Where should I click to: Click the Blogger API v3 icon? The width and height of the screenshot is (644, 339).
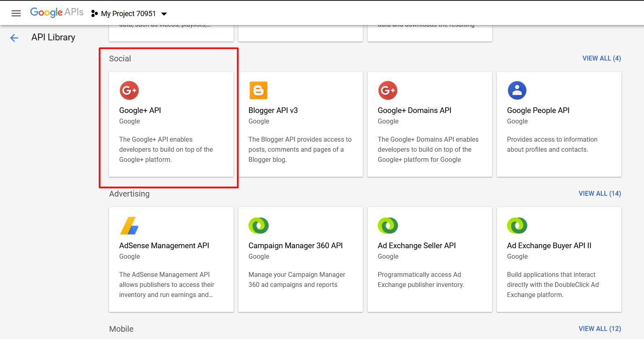tap(259, 90)
